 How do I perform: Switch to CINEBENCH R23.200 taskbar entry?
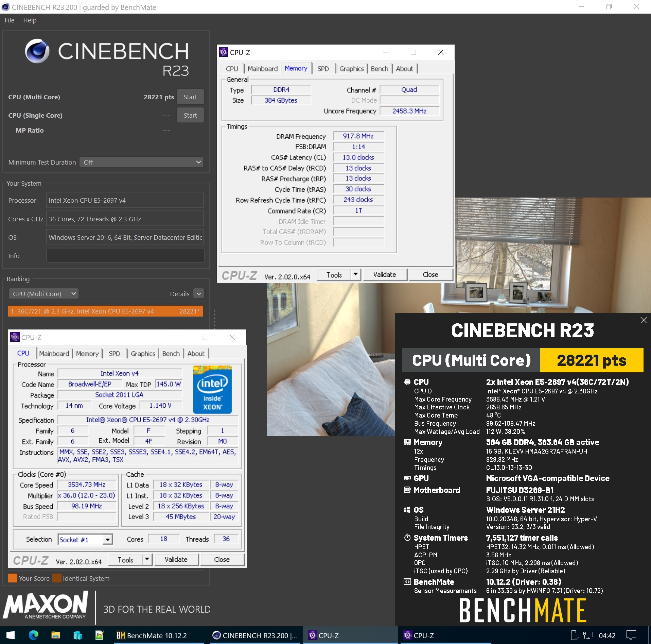[254, 635]
